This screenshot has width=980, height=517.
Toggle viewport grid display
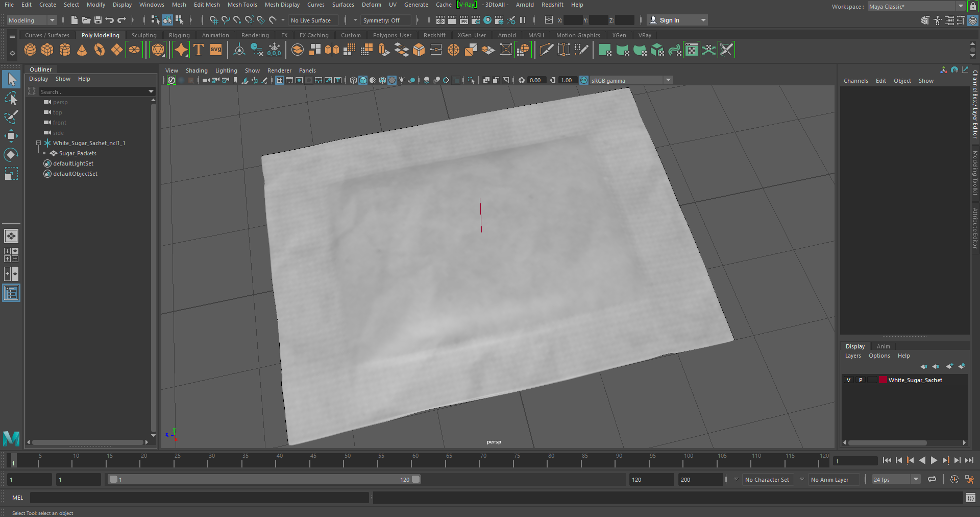point(280,80)
